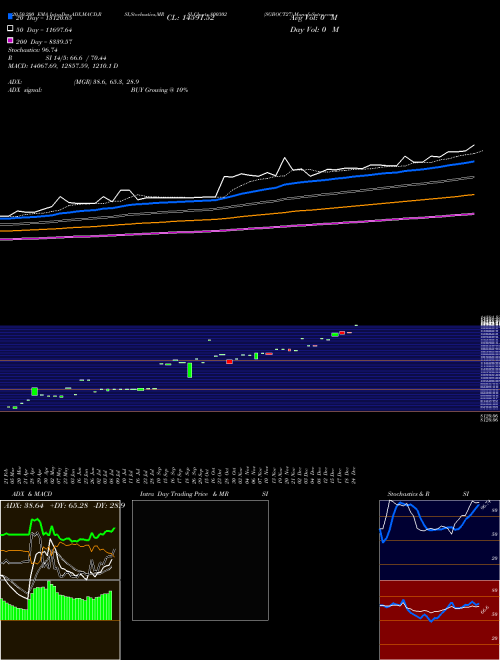This screenshot has height=660, width=500.
Task: Click the 'Stochastics: 96.74' reading
Action: point(33,50)
